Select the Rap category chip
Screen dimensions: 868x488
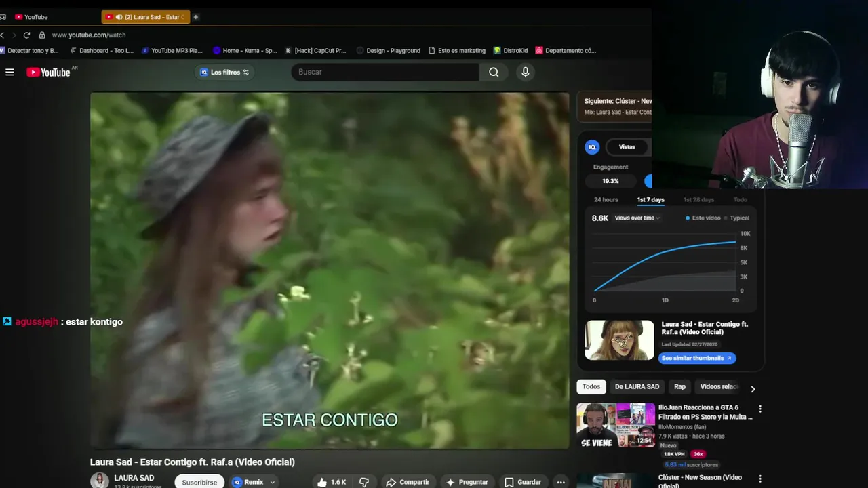679,387
